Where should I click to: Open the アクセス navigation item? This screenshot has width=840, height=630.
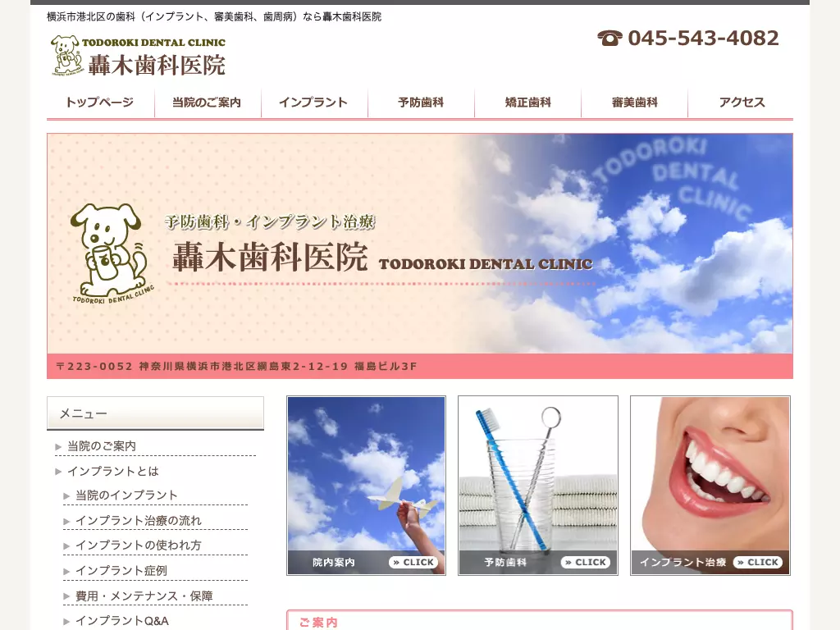[741, 103]
